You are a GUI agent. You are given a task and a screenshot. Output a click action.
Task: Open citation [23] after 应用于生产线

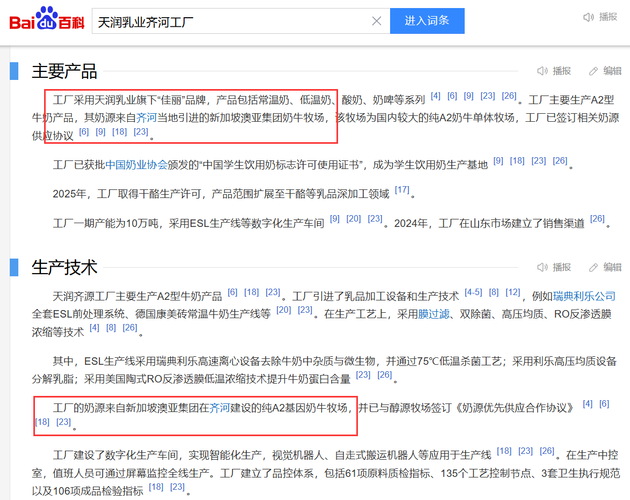click(526, 451)
